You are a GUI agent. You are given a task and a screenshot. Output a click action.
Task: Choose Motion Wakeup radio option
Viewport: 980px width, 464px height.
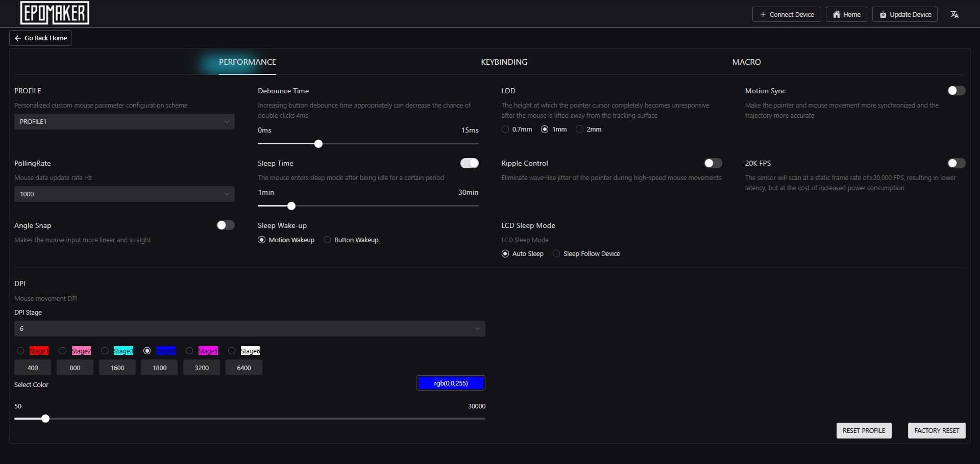click(x=262, y=240)
